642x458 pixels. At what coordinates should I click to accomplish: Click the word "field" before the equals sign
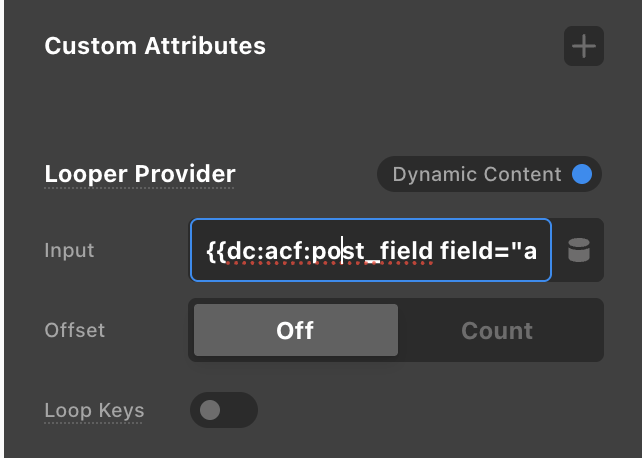[465, 250]
